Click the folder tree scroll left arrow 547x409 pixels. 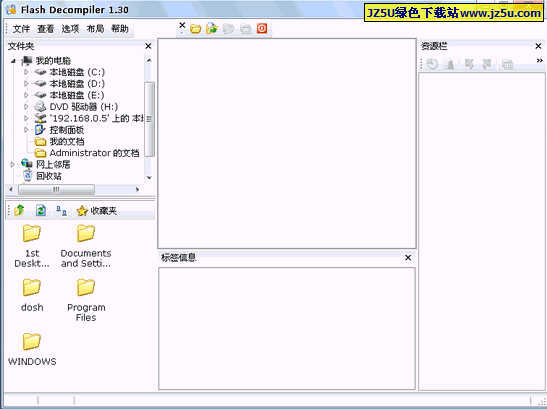click(11, 189)
